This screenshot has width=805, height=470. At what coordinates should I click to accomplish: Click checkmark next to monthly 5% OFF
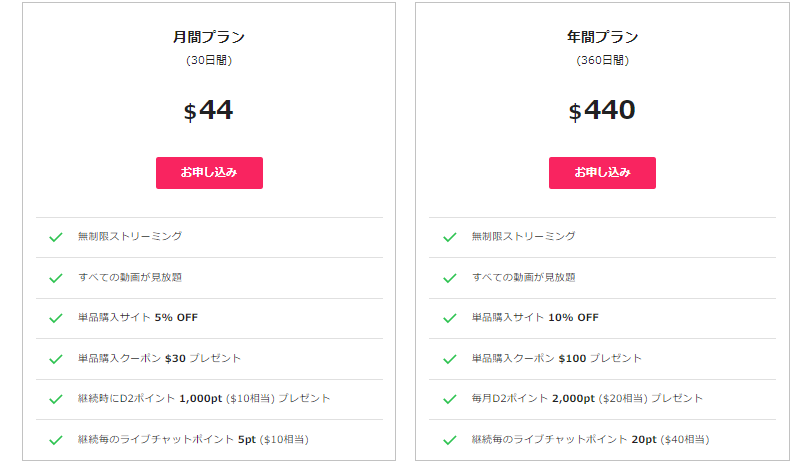(x=56, y=318)
